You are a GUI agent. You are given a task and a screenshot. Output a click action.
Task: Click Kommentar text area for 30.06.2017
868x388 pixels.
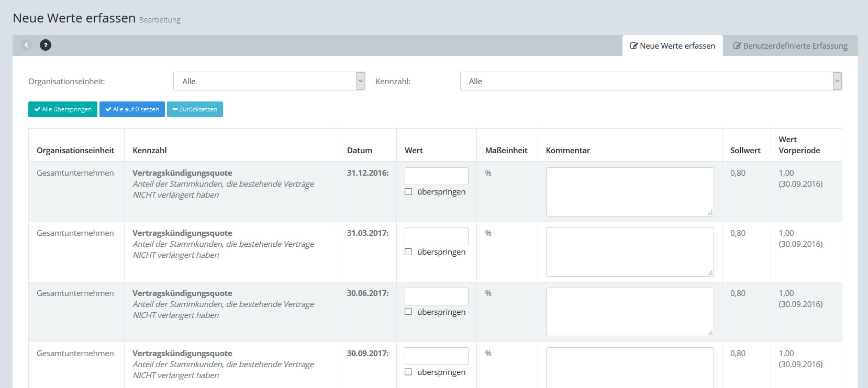tap(629, 312)
